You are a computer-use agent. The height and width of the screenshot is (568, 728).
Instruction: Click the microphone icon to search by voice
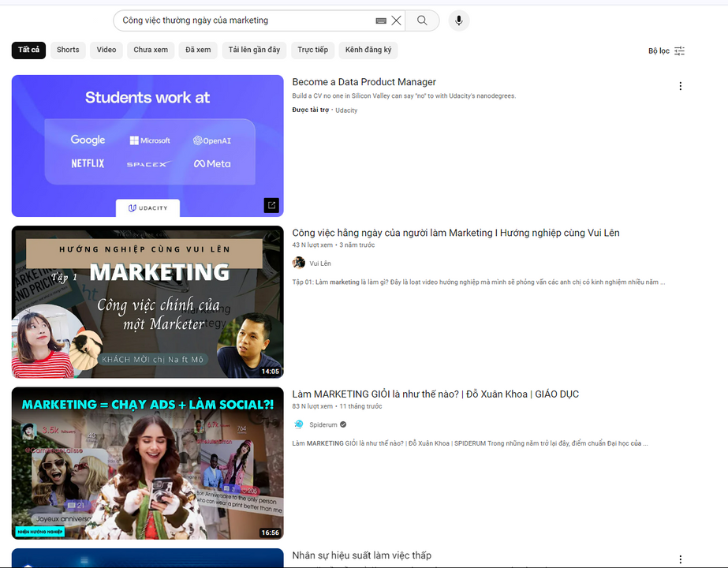click(x=458, y=20)
